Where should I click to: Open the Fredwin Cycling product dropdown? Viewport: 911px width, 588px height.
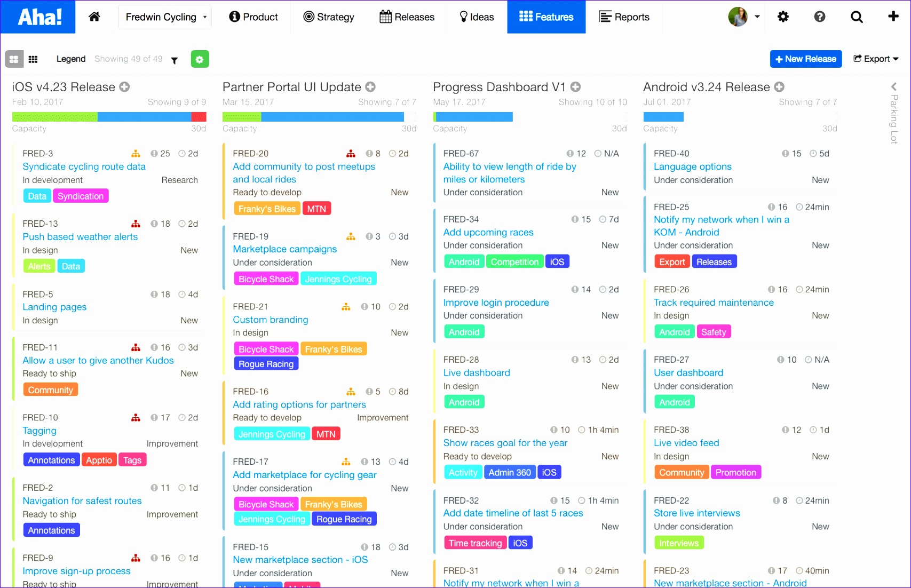click(x=165, y=17)
